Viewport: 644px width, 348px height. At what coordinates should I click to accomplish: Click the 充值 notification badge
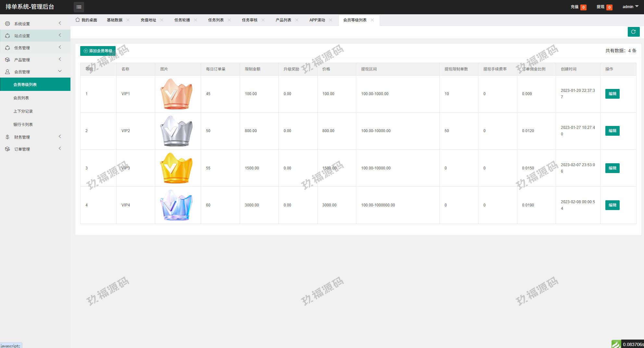click(583, 7)
